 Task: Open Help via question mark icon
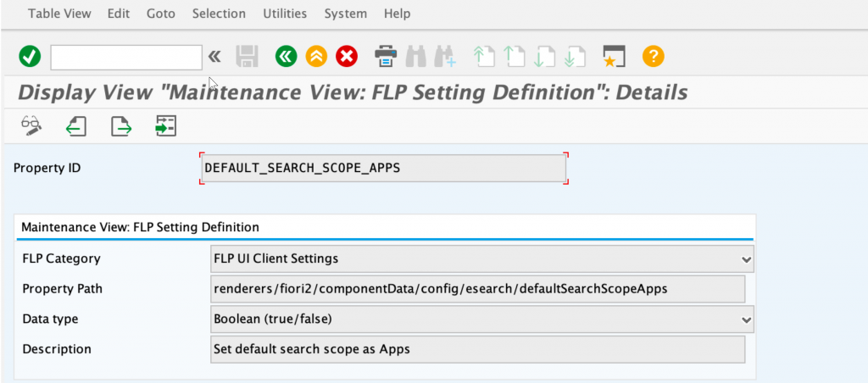[x=653, y=57]
